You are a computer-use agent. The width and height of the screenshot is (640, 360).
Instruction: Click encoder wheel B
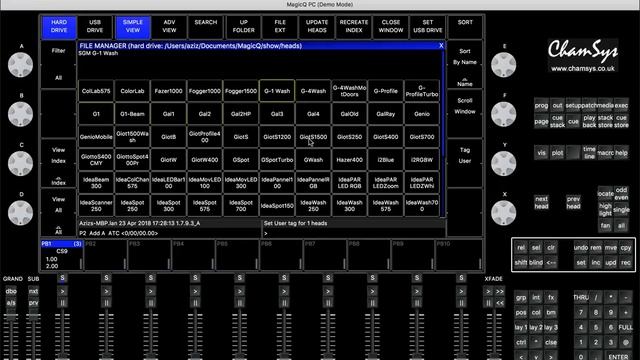pyautogui.click(x=20, y=114)
